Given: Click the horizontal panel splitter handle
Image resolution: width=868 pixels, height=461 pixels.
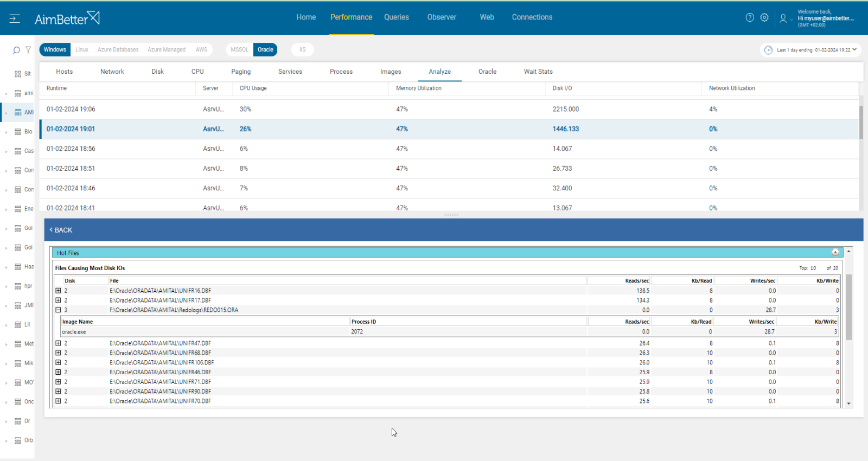Looking at the screenshot, I should tap(451, 215).
